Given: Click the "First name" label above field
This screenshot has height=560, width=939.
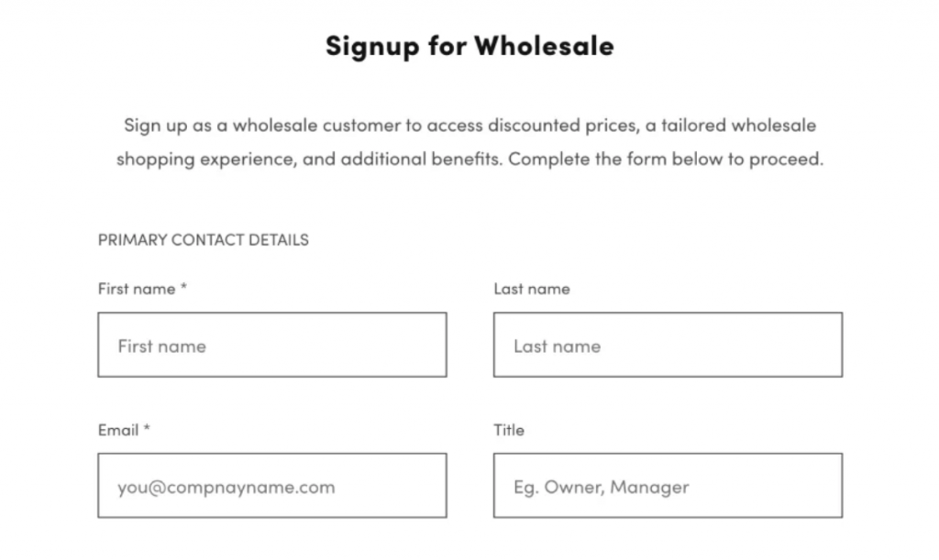Looking at the screenshot, I should (x=137, y=289).
